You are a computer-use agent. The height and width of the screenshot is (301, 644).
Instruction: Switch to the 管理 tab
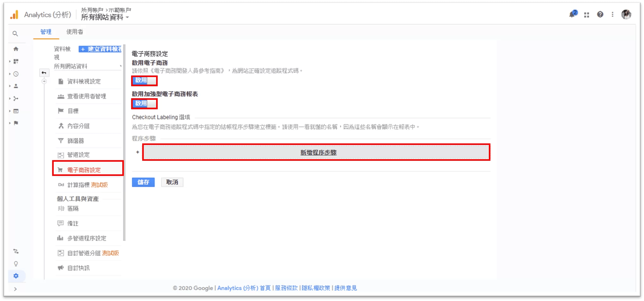[x=46, y=32]
